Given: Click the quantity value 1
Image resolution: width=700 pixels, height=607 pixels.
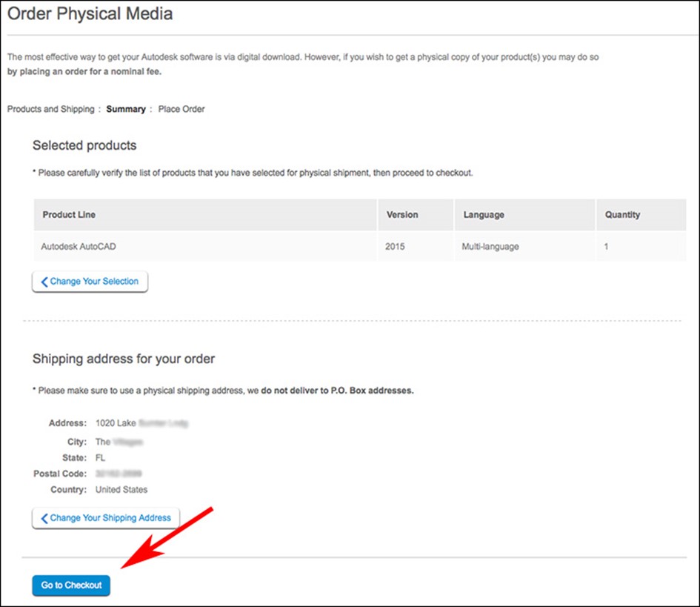Looking at the screenshot, I should point(606,247).
